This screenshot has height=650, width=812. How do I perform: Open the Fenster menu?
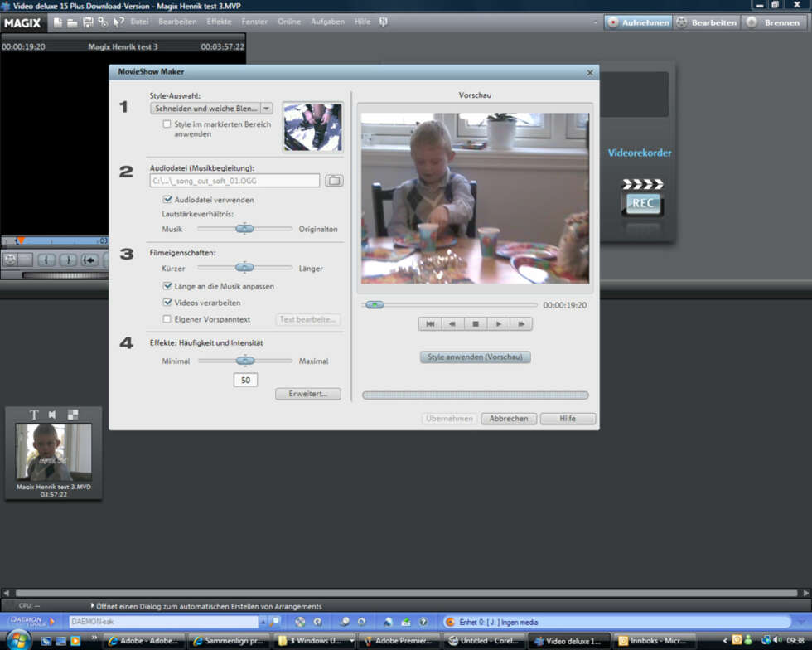point(254,22)
